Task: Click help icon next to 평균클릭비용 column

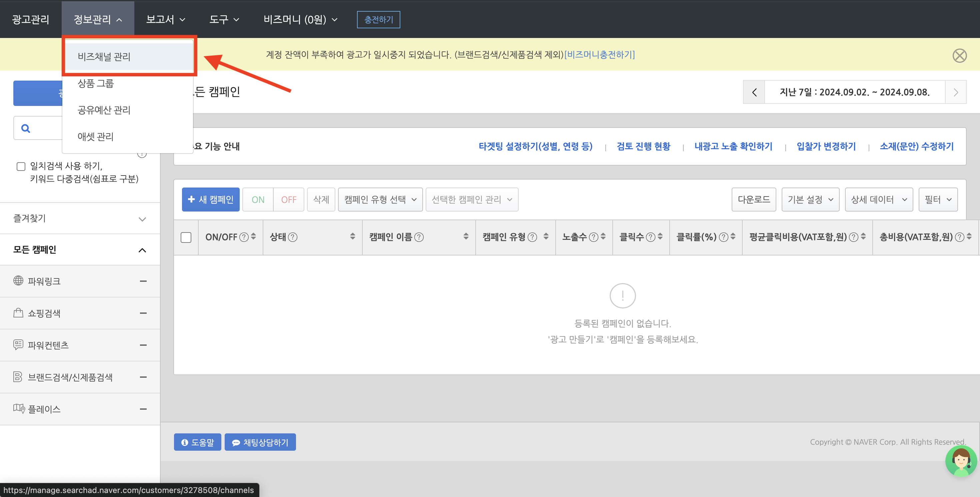Action: pyautogui.click(x=854, y=237)
